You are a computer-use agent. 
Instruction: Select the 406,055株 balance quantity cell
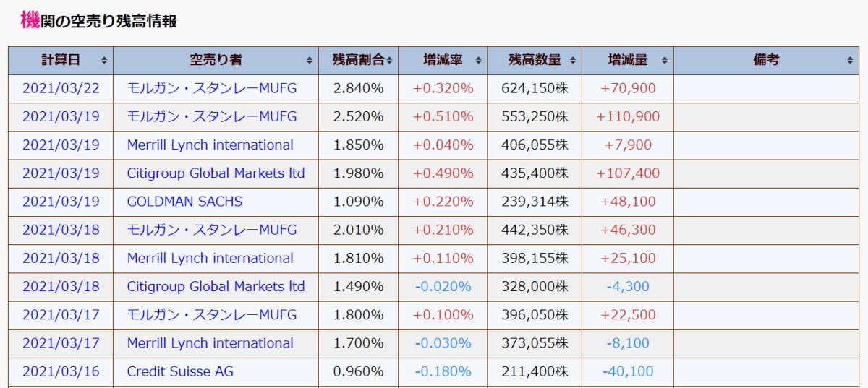pos(535,145)
